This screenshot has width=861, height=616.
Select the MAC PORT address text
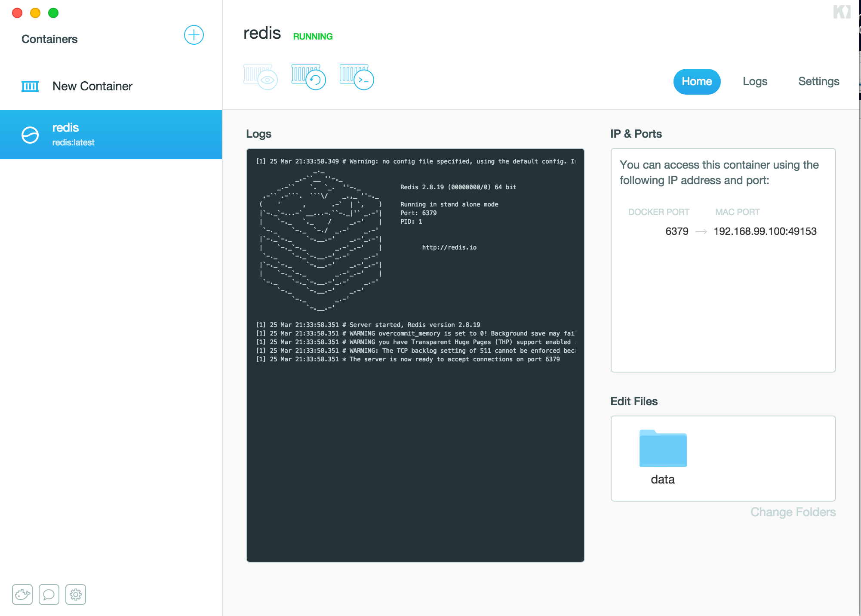[766, 231]
